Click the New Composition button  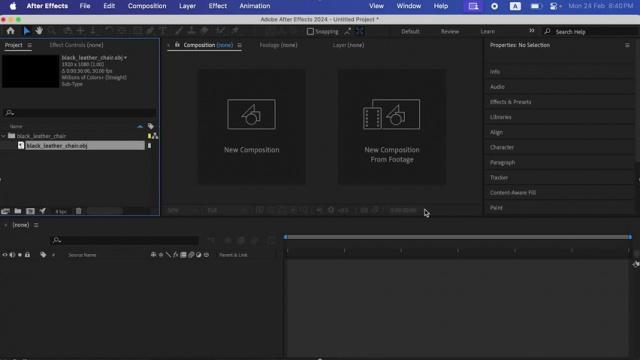coord(251,127)
